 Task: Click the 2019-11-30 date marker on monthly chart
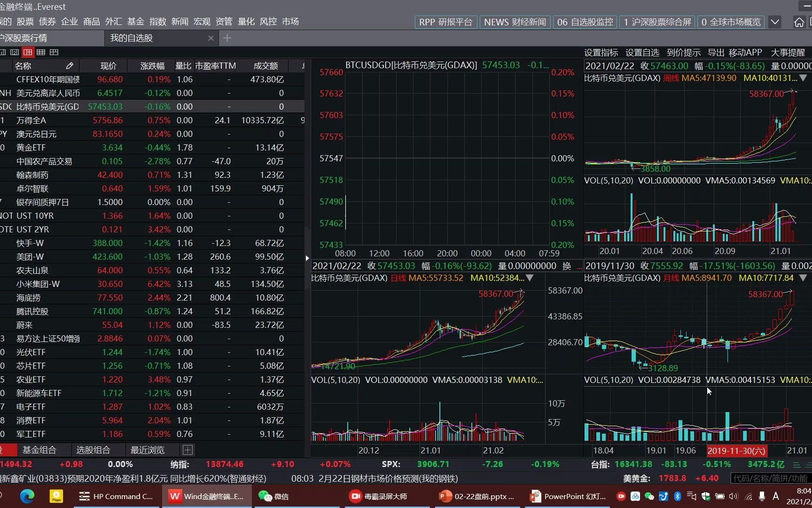(x=737, y=451)
